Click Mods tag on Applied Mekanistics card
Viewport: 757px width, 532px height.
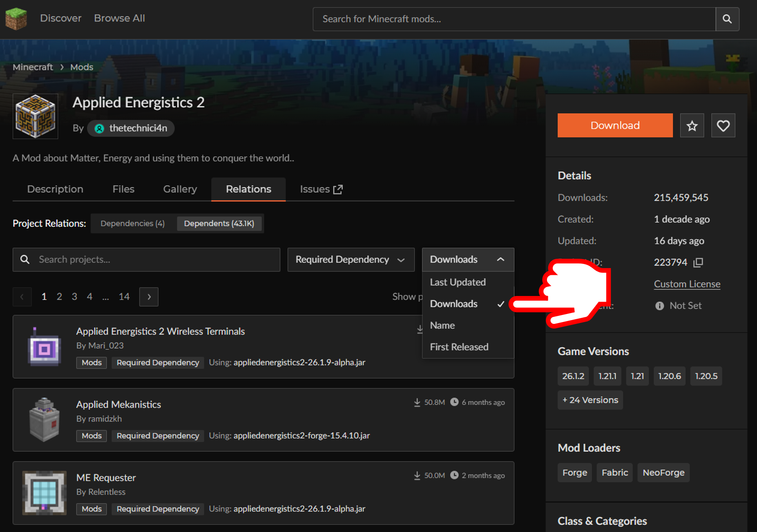pos(92,436)
